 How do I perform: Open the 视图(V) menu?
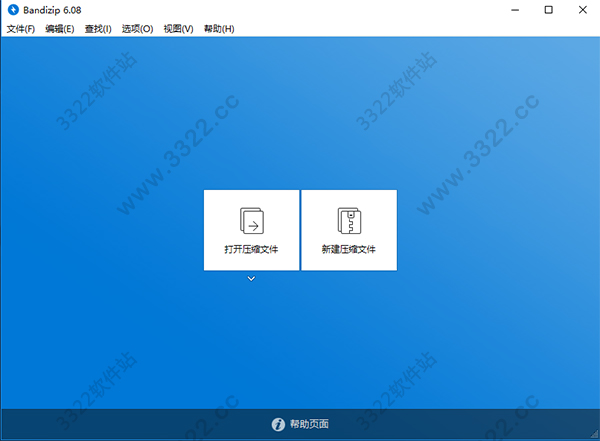tap(178, 29)
